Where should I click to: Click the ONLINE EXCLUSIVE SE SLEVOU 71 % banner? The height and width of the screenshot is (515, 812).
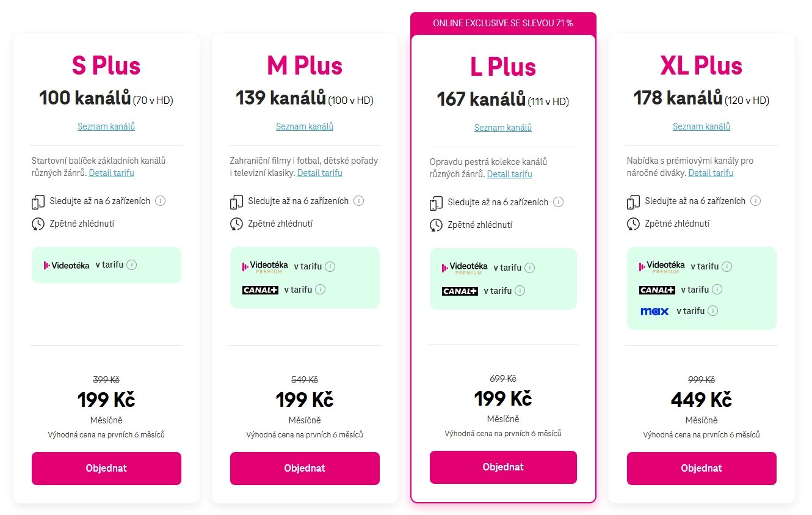pyautogui.click(x=502, y=23)
